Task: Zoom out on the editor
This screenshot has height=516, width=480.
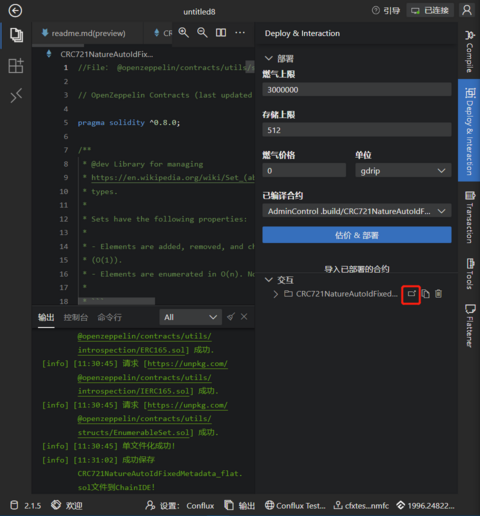Action: (x=202, y=33)
